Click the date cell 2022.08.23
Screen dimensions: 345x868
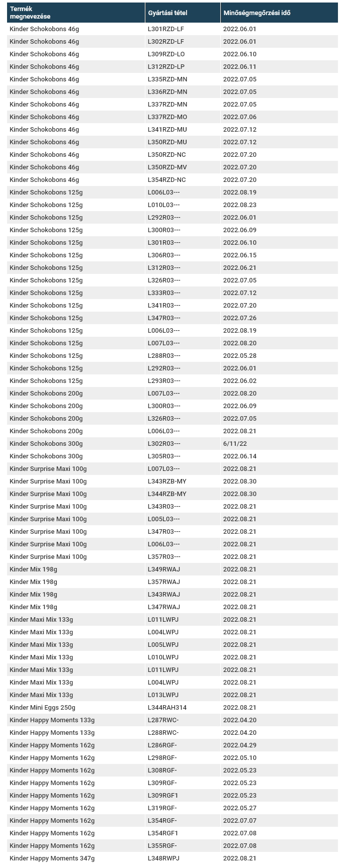(x=240, y=205)
